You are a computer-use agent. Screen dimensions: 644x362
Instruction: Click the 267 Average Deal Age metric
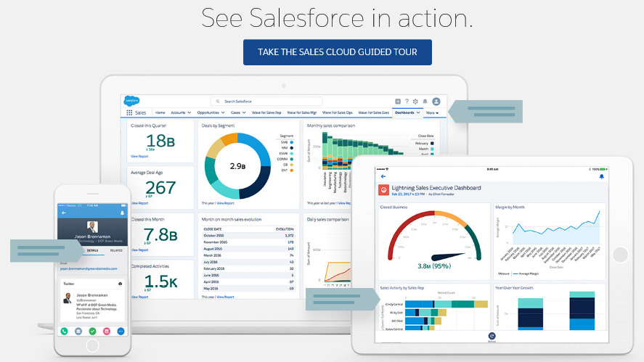click(160, 188)
